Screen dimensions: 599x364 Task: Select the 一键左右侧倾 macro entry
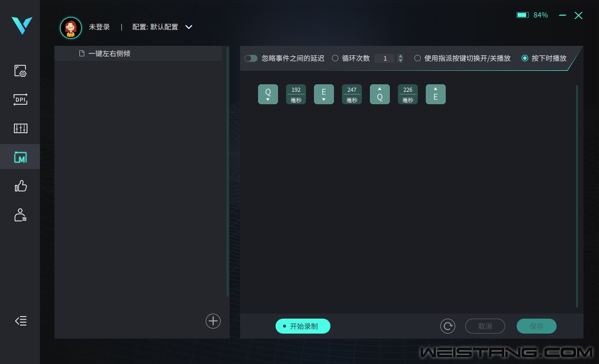coord(109,53)
